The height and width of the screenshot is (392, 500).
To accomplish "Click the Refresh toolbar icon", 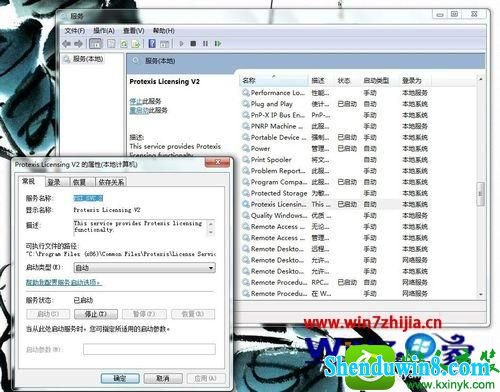I will click(x=124, y=44).
